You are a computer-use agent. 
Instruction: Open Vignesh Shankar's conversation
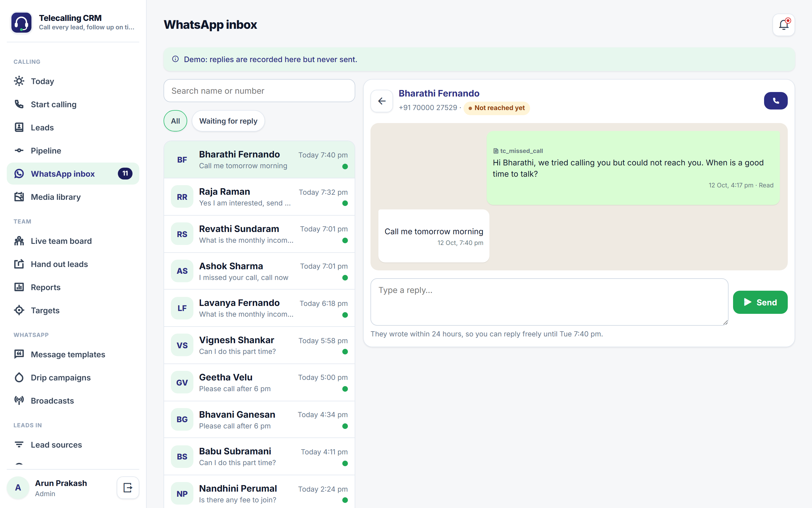pyautogui.click(x=259, y=345)
